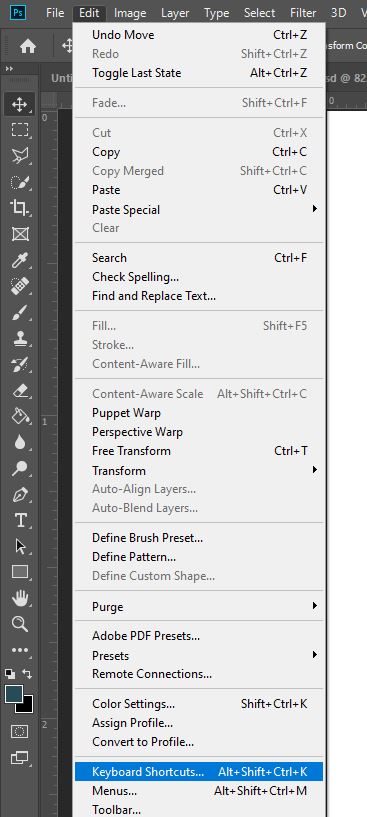The height and width of the screenshot is (817, 367).
Task: Select the Eraser tool
Action: tap(20, 390)
